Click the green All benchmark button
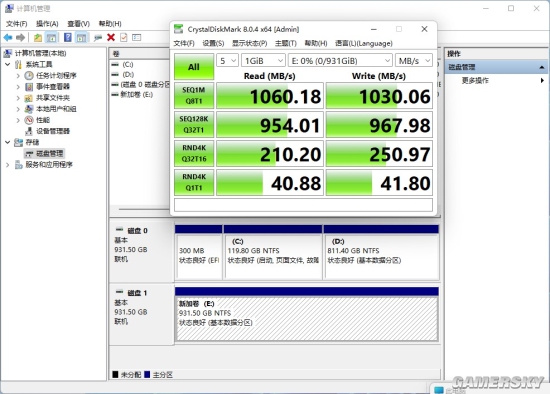The image size is (550, 394). point(194,67)
